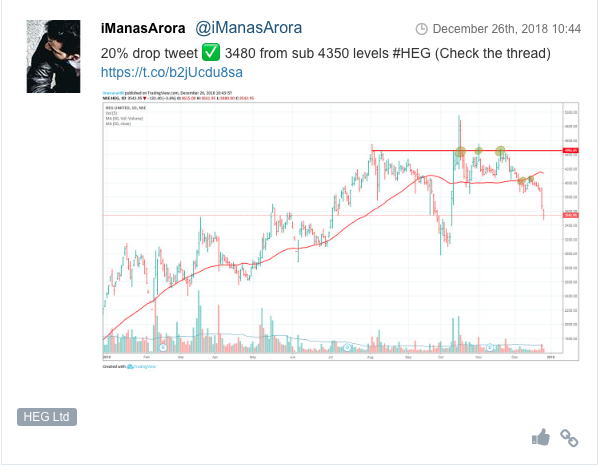Click the rightmost yellow circle near moving average
The height and width of the screenshot is (465, 598).
click(x=530, y=179)
